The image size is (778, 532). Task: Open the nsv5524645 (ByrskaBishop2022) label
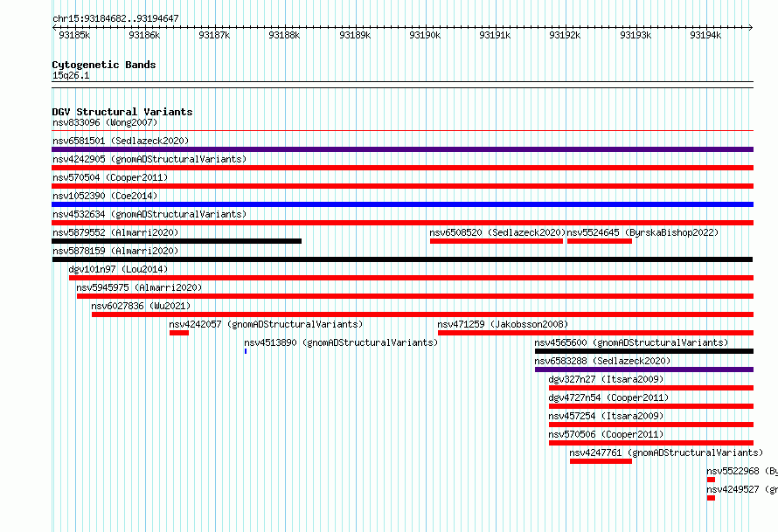pyautogui.click(x=643, y=232)
